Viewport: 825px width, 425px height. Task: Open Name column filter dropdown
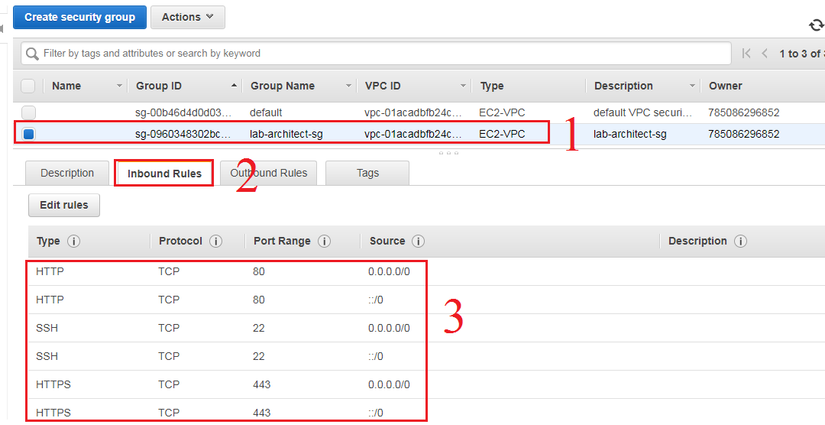pos(119,86)
